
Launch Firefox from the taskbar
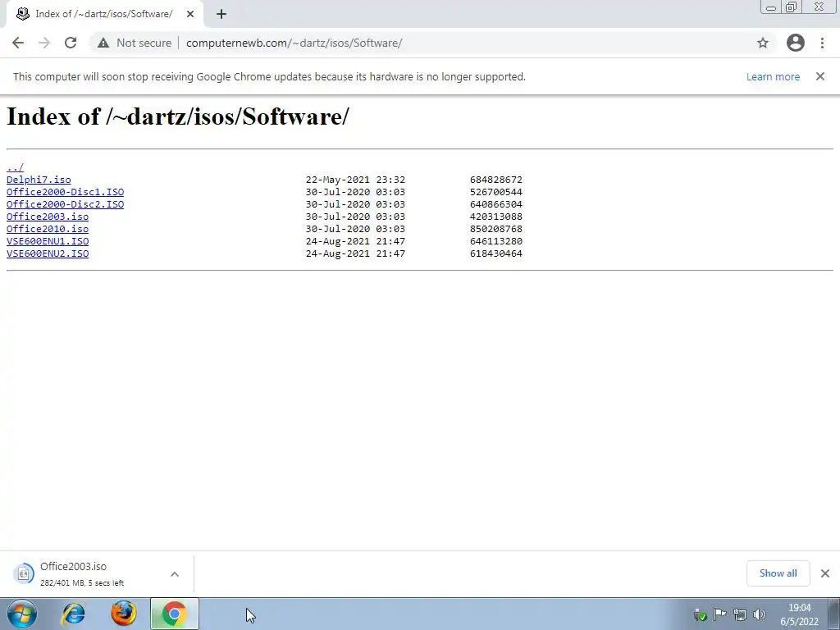click(x=124, y=614)
